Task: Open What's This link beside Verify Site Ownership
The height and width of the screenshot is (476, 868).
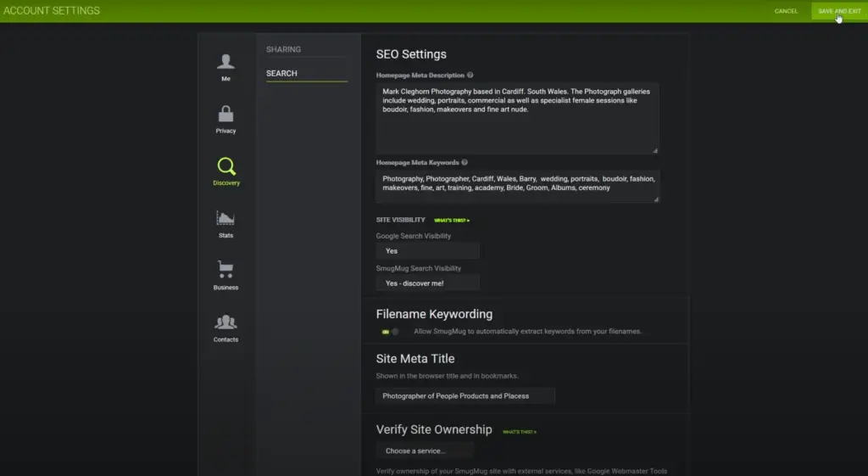Action: [x=519, y=432]
